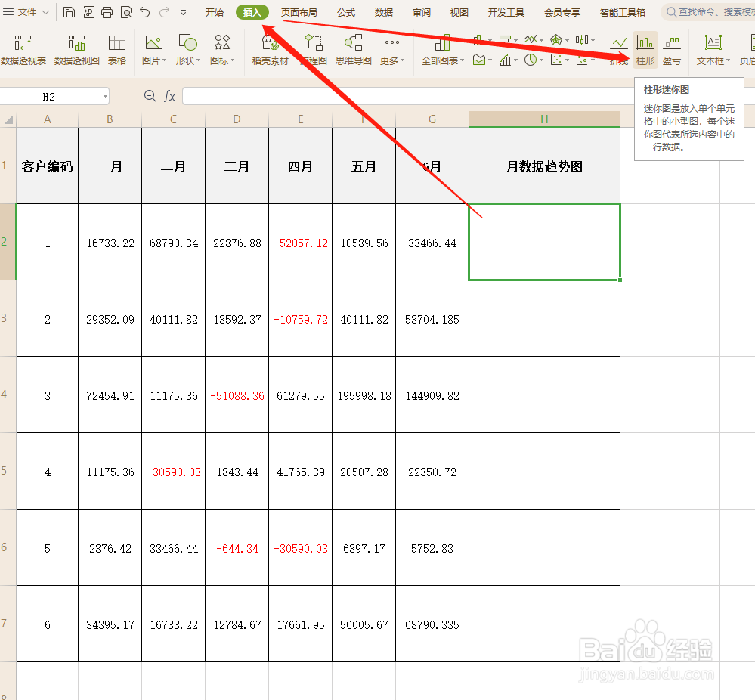The image size is (755, 700).
Task: Insert a 数据透视表 pivot table
Action: tap(23, 50)
